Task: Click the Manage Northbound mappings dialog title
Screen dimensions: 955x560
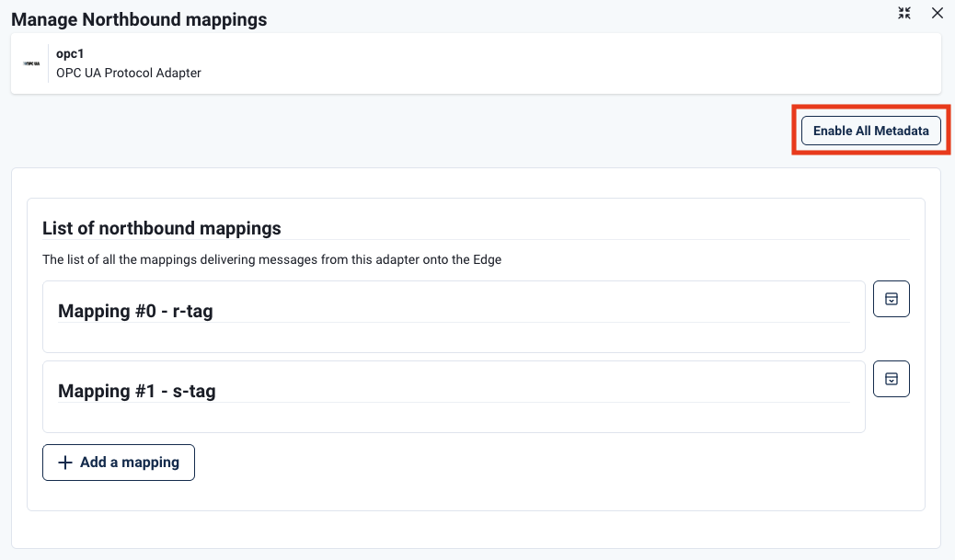Action: click(x=139, y=19)
